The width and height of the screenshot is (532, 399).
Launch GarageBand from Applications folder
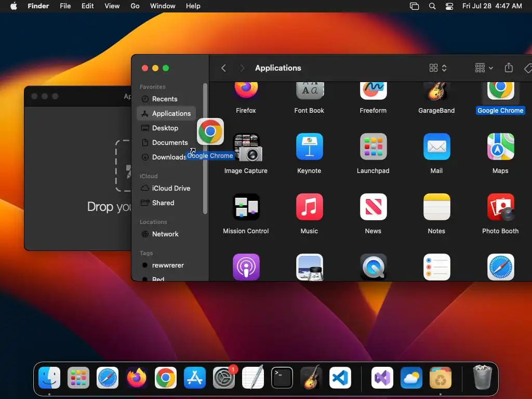(436, 90)
